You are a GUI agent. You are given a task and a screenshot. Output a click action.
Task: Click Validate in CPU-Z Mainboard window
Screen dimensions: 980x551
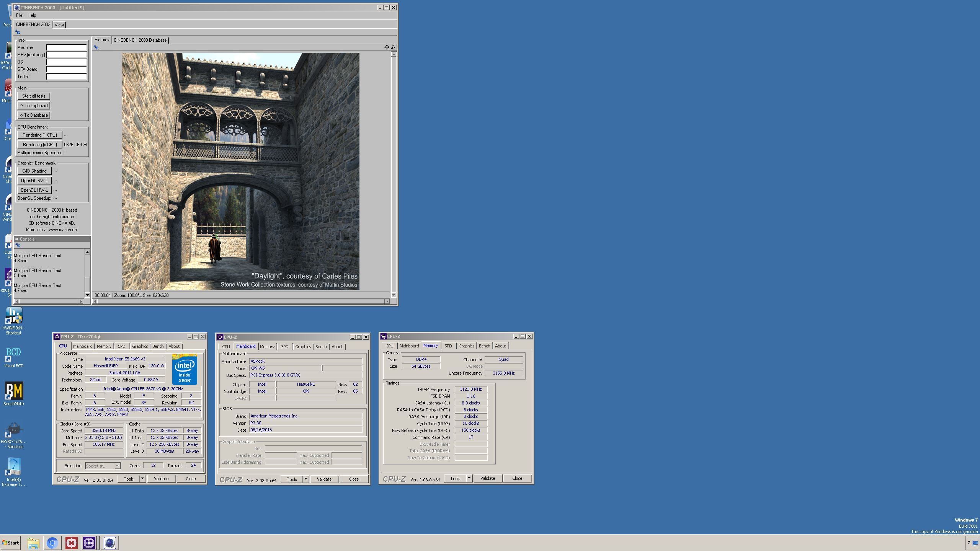tap(324, 479)
